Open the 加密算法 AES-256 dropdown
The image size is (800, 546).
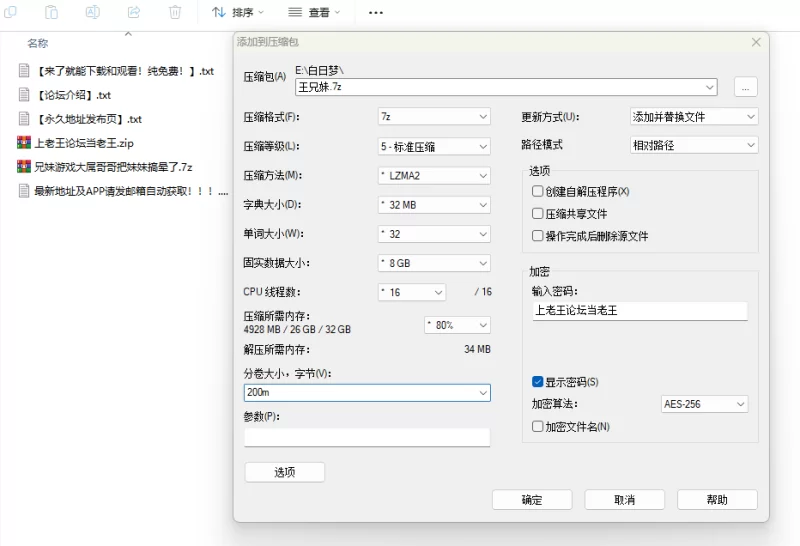point(704,404)
